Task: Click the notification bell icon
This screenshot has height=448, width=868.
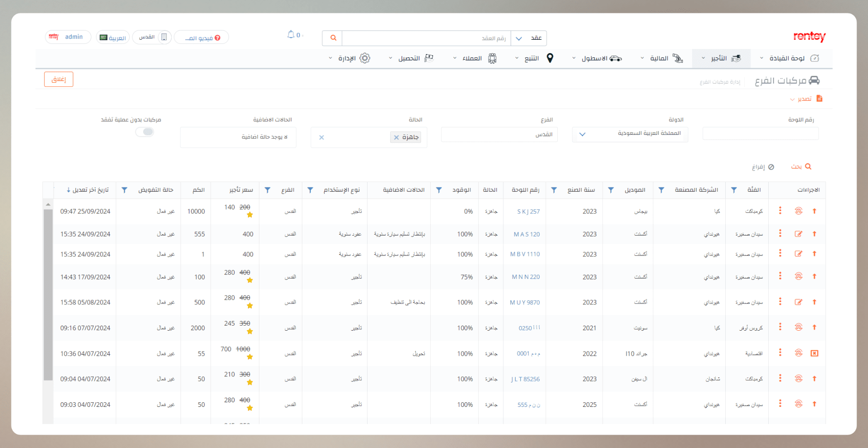Action: click(x=291, y=35)
